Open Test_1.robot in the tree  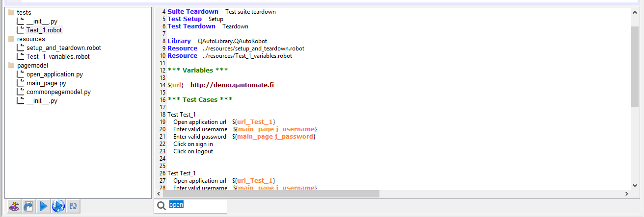[x=44, y=30]
